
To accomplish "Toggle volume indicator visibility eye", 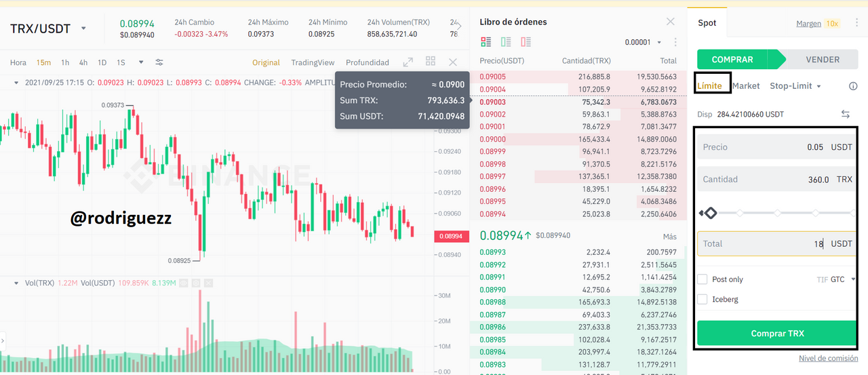I will pos(184,283).
